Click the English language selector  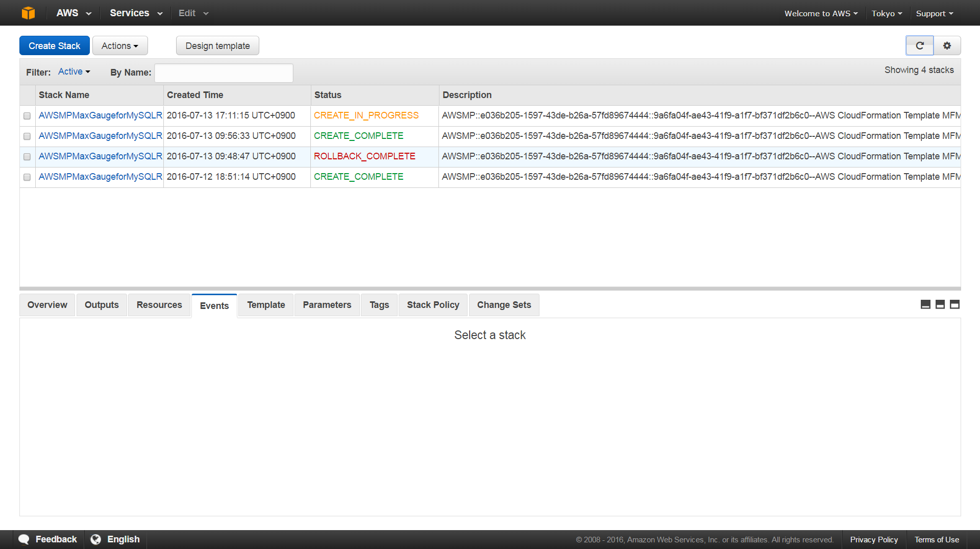[x=116, y=539]
